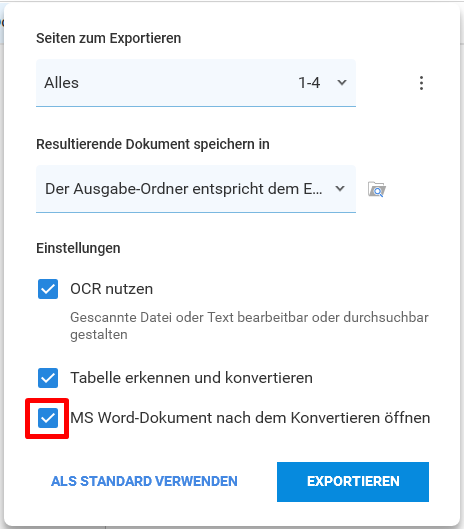
Task: Disable the OCR nutzen checkbox
Action: [48, 289]
